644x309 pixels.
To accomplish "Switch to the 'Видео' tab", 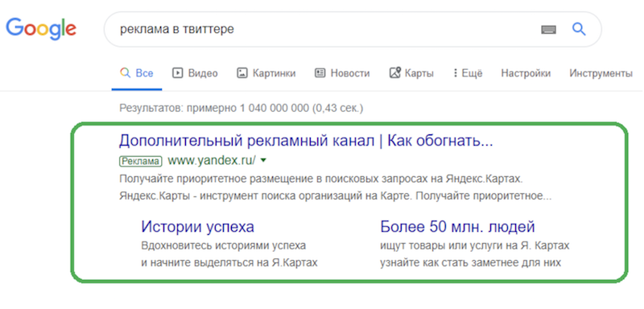I will point(195,73).
